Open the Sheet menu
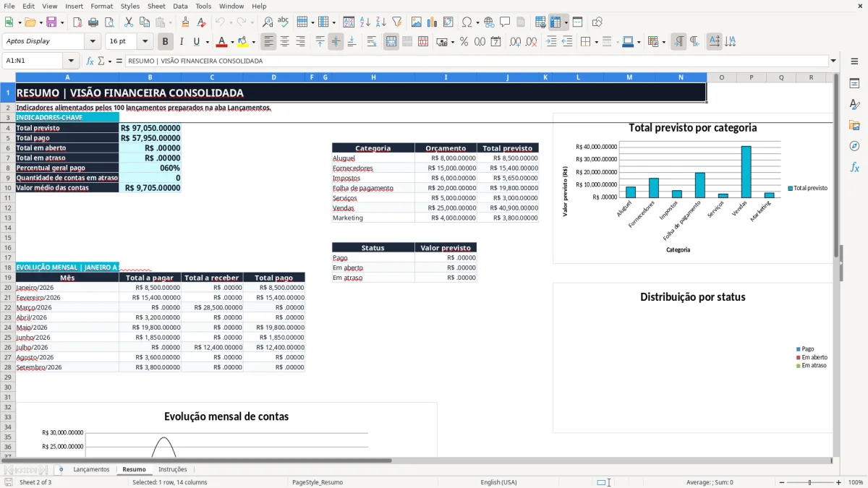 [x=156, y=6]
